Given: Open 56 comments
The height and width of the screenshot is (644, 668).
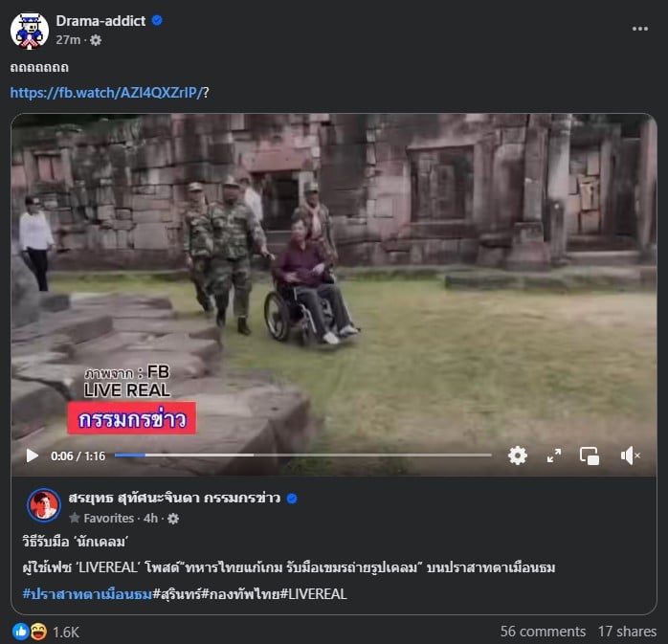Looking at the screenshot, I should [543, 632].
